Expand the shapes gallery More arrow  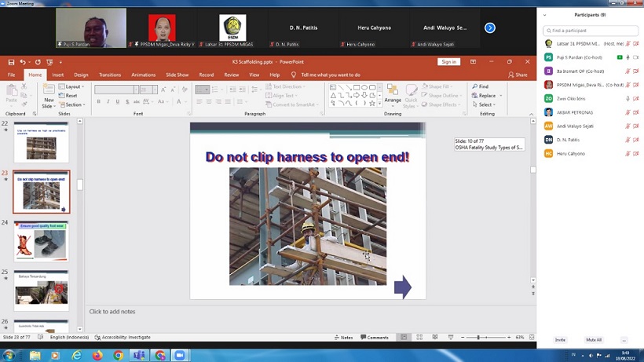pyautogui.click(x=379, y=103)
